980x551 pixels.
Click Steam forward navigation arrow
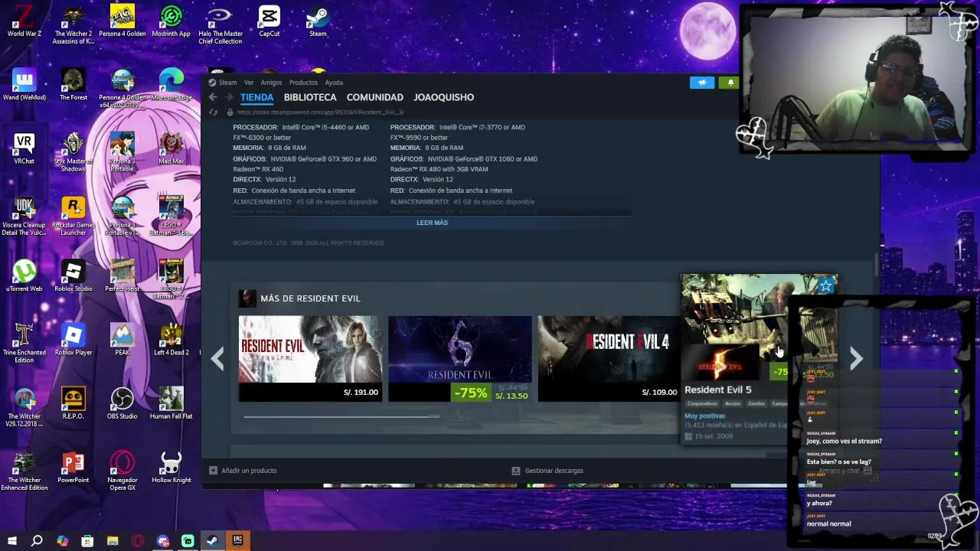point(228,97)
